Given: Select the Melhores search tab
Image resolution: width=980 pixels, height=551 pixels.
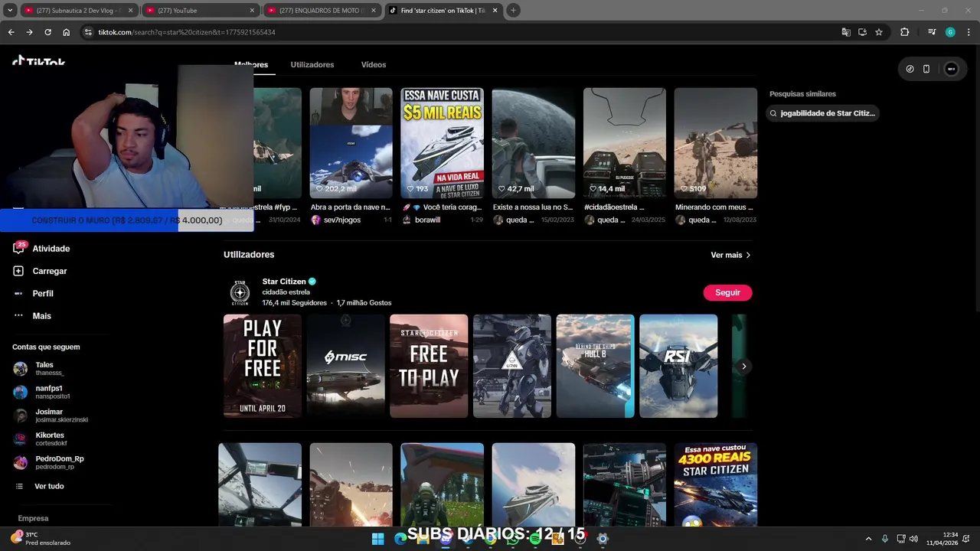Looking at the screenshot, I should pos(251,64).
